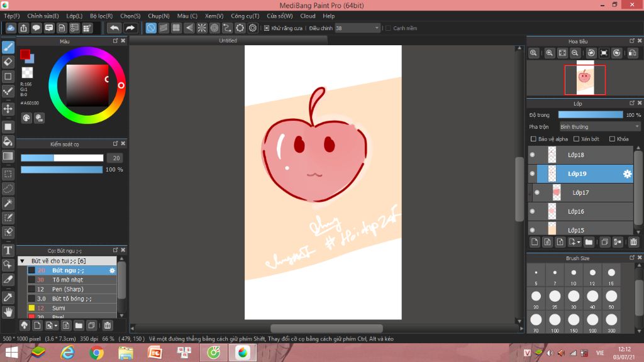Open snap settings gear icon
The image size is (644, 362).
(x=253, y=28)
